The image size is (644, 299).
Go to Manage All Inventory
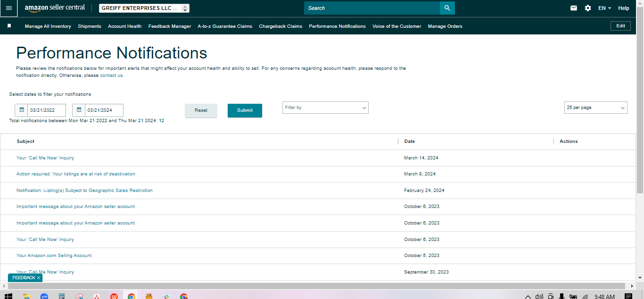pyautogui.click(x=48, y=26)
